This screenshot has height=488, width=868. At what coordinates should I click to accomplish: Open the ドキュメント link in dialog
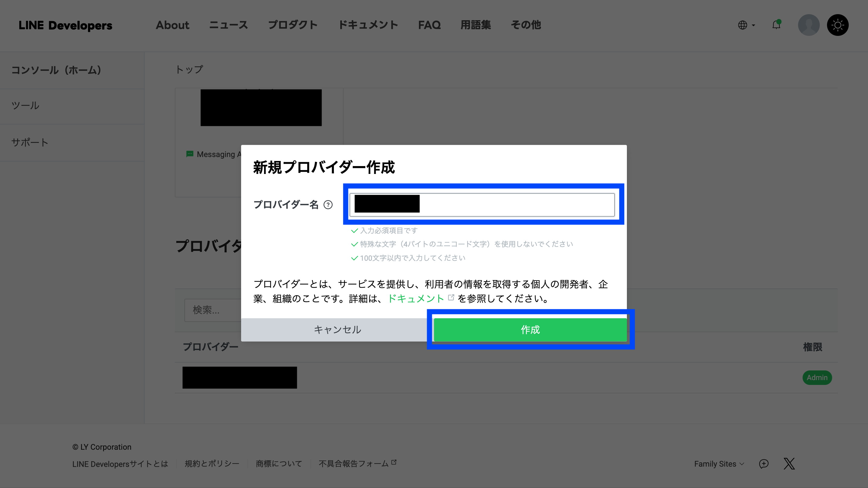(416, 299)
